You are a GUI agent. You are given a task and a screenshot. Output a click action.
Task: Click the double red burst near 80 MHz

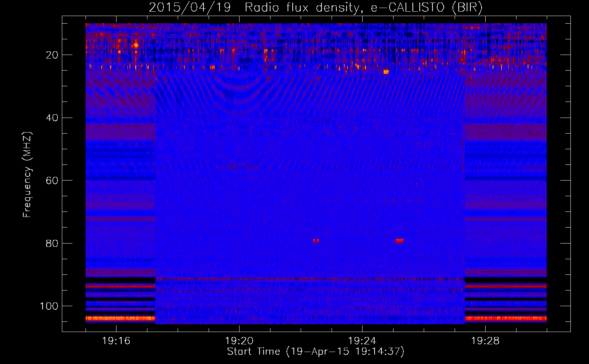click(x=316, y=241)
